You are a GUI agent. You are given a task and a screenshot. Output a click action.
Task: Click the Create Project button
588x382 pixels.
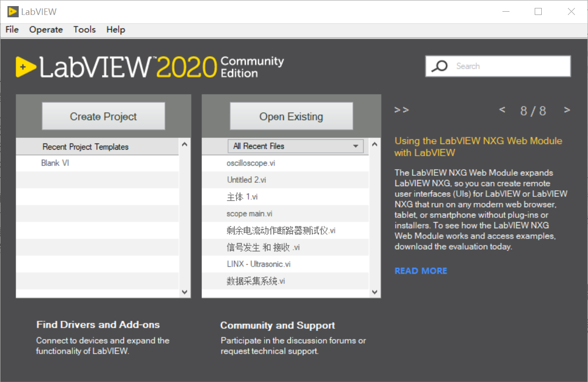(x=103, y=116)
